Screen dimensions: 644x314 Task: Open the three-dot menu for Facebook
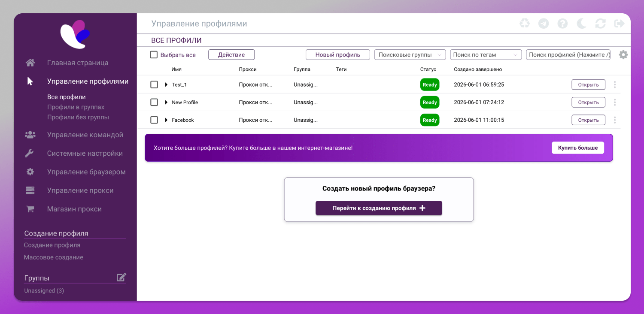click(615, 120)
